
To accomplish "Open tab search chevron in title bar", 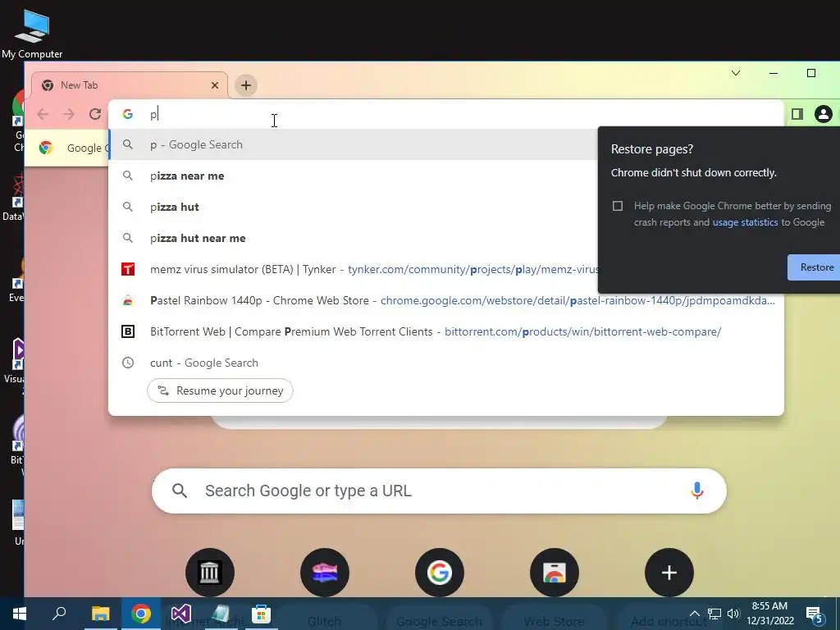I will click(x=736, y=73).
